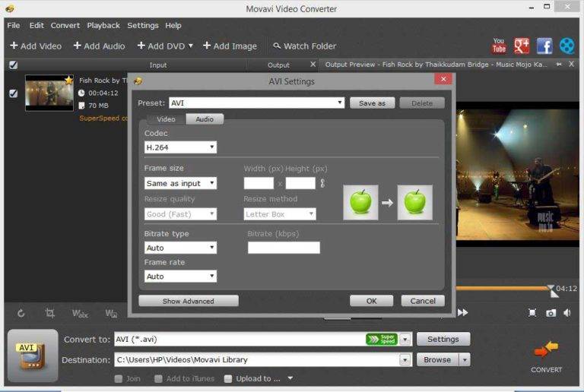Toggle Add to iTunes checkbox

[x=158, y=378]
